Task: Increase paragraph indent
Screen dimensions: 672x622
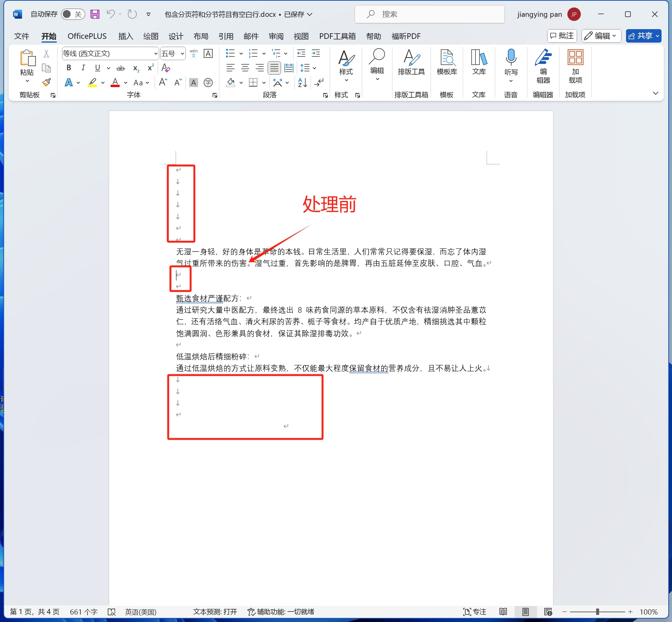Action: [x=316, y=53]
